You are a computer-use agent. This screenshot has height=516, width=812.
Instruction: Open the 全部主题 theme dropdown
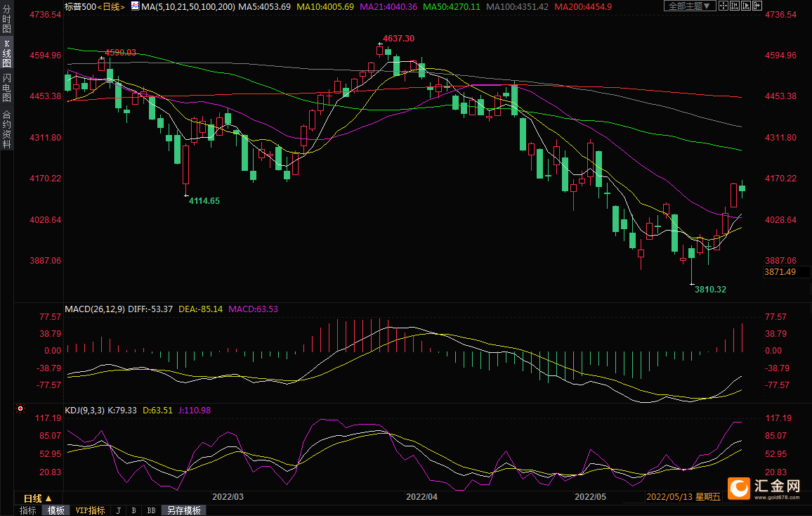pyautogui.click(x=690, y=6)
